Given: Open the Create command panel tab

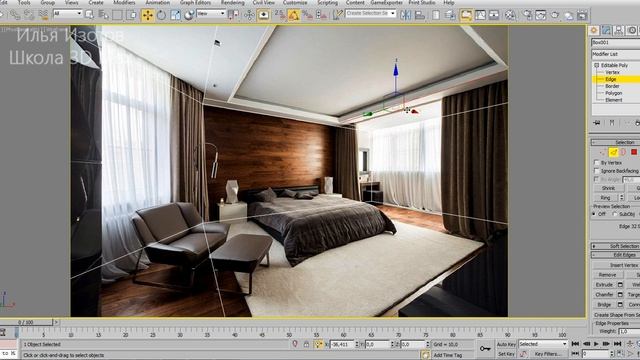Looking at the screenshot, I should click(593, 31).
